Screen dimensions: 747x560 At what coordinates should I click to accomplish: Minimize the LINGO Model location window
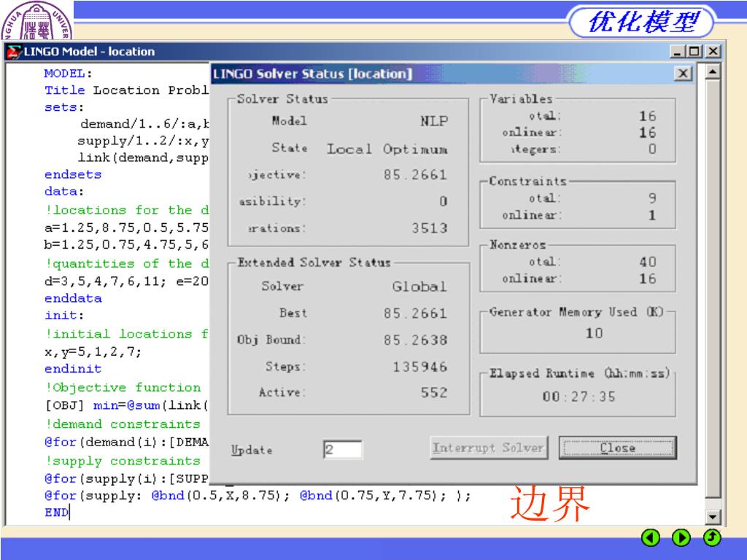(x=677, y=52)
